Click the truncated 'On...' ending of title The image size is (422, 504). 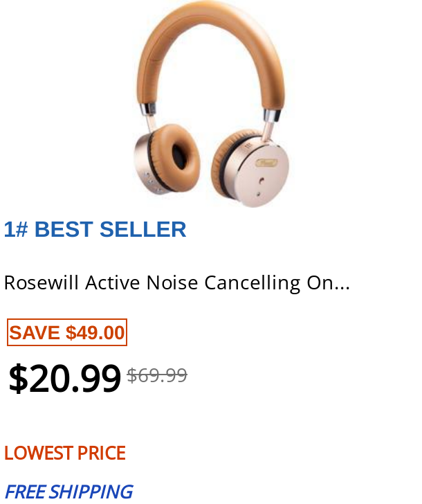(328, 283)
